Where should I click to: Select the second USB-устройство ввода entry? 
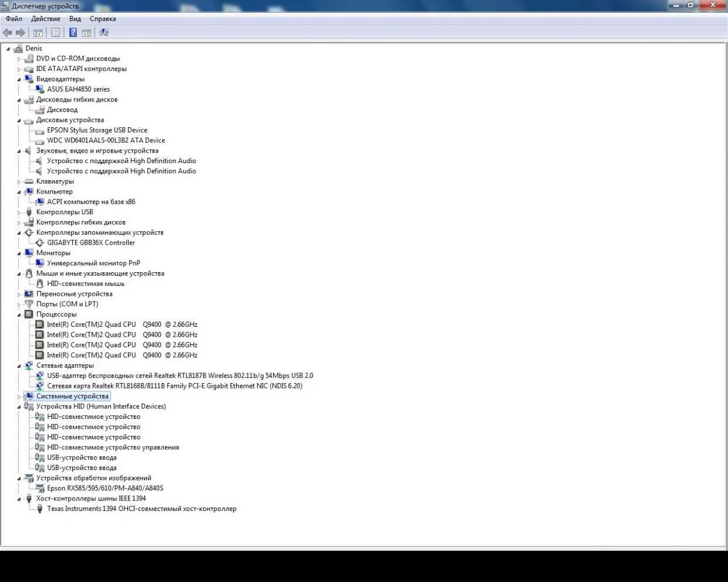[x=82, y=468]
